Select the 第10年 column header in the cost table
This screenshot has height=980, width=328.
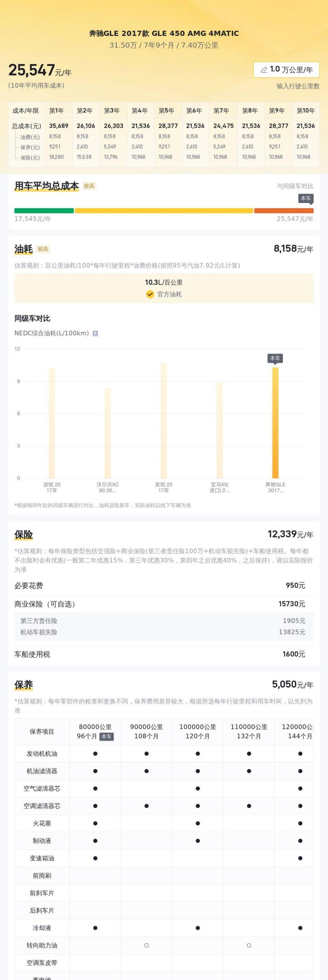(305, 110)
